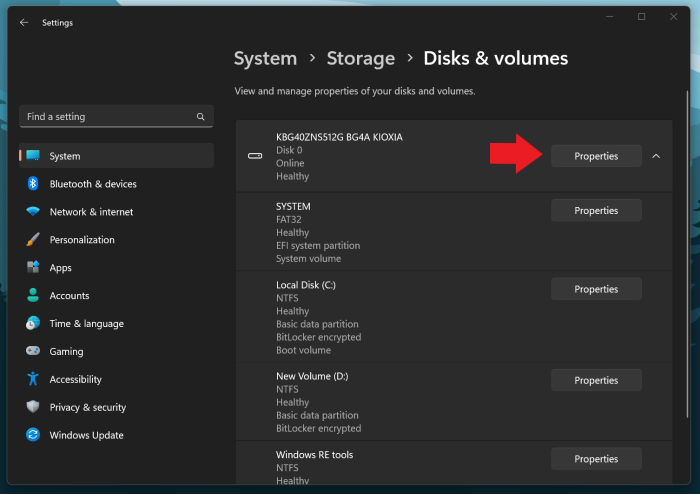
Task: Open Apps settings page
Action: coord(116,267)
